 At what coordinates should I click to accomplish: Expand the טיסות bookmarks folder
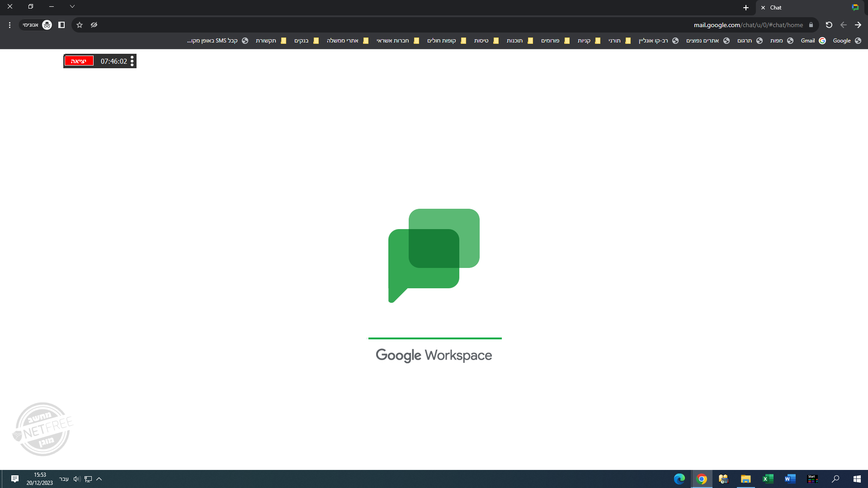tap(486, 41)
